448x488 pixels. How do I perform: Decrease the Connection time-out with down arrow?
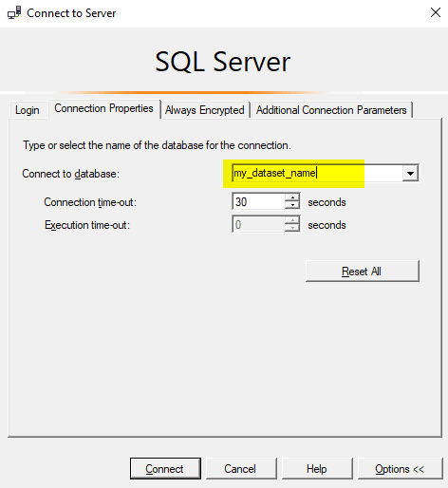pos(292,205)
